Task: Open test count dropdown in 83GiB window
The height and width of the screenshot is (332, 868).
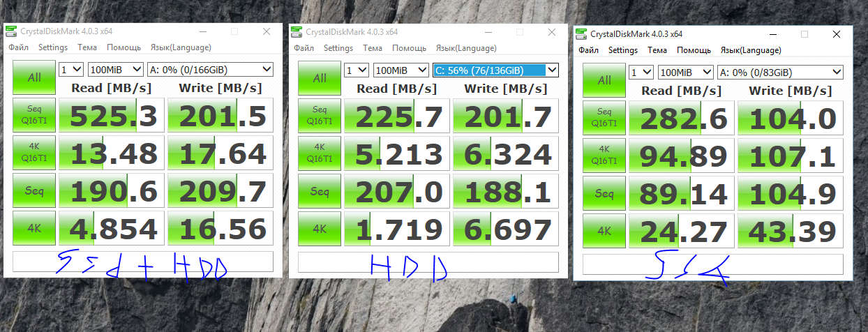Action: tap(641, 72)
